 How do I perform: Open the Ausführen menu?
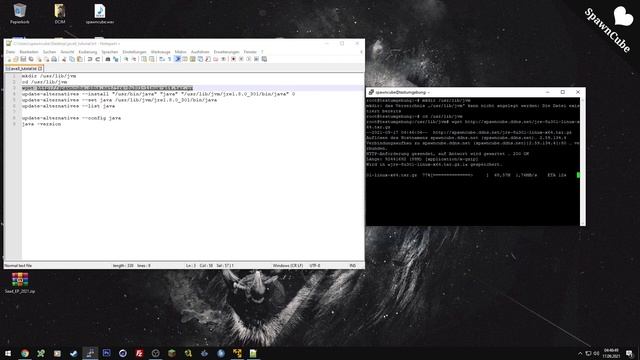(x=200, y=52)
